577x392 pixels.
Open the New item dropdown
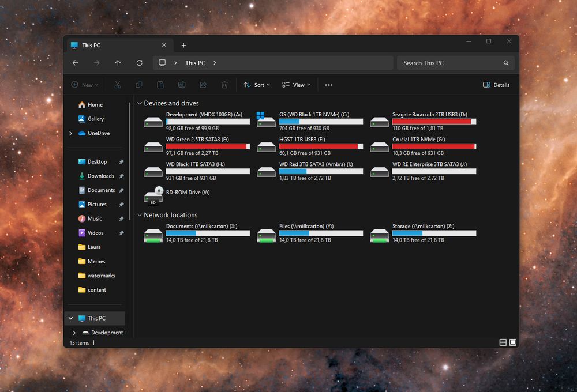[x=85, y=85]
